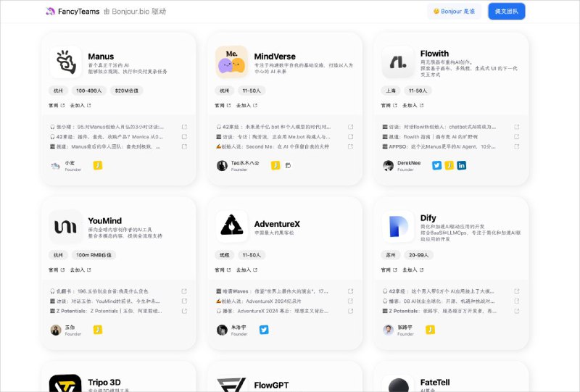Open the Z Potentials 玉伯 article
The height and width of the screenshot is (392, 580).
(106, 311)
